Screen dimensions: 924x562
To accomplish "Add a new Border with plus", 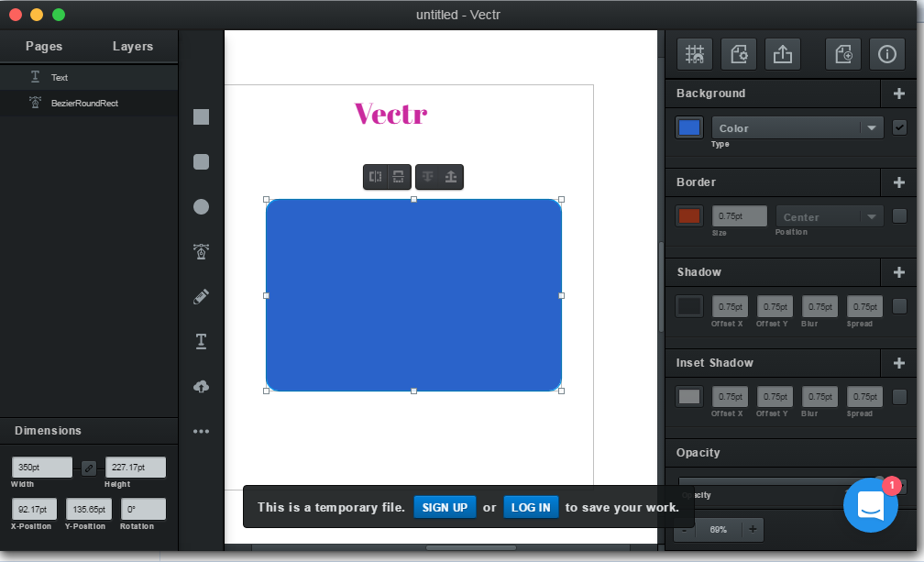I will 898,182.
